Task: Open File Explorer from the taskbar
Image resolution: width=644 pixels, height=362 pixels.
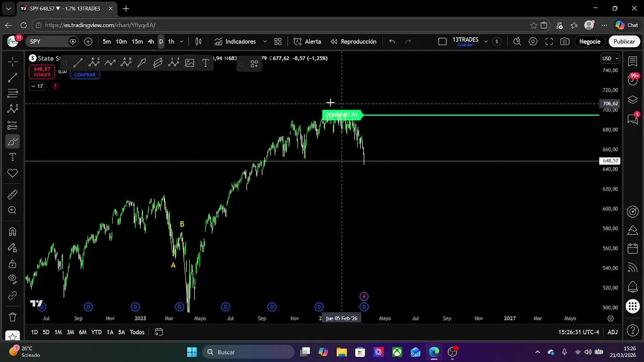Action: click(x=342, y=352)
